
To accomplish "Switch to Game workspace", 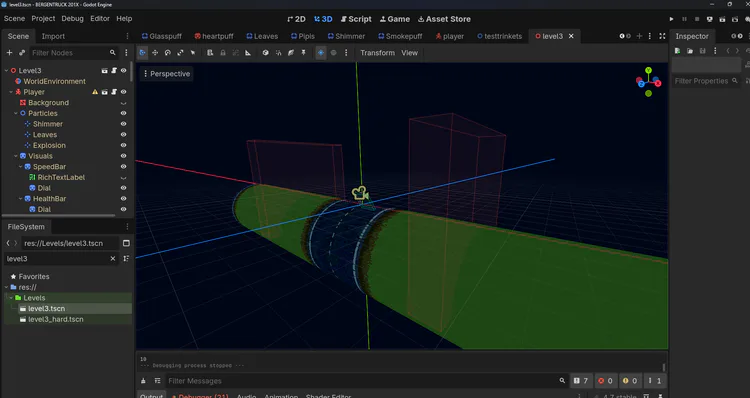I will pyautogui.click(x=395, y=19).
